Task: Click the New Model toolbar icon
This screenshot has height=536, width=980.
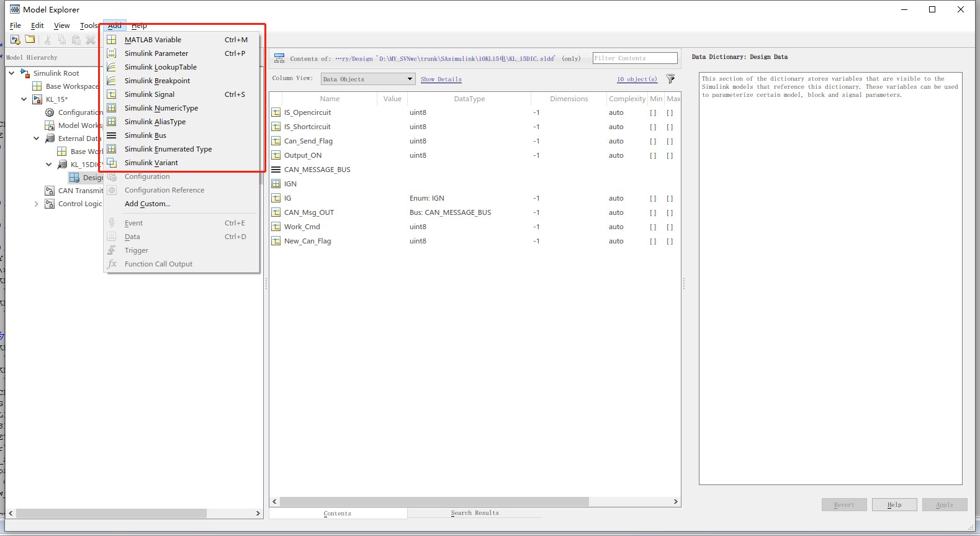Action: tap(16, 40)
